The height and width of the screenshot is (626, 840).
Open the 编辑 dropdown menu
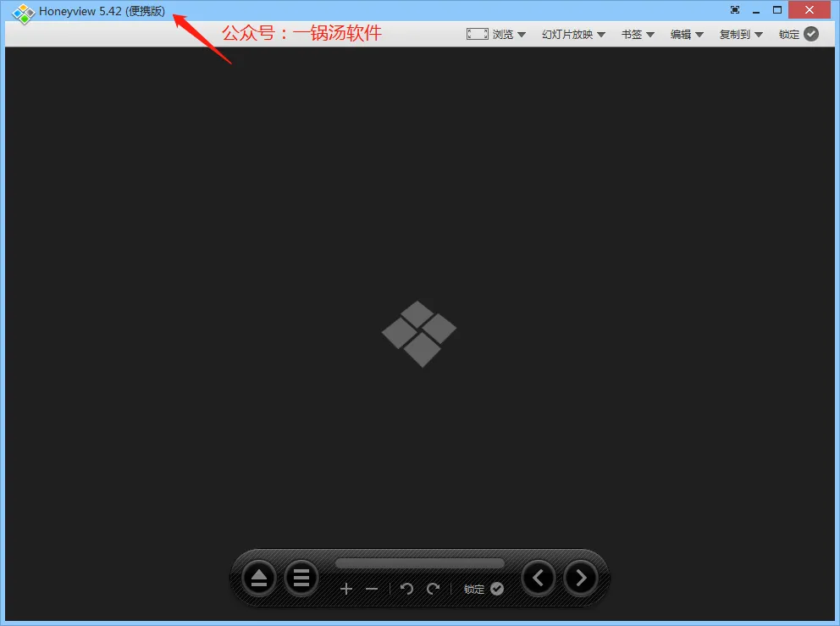point(687,34)
